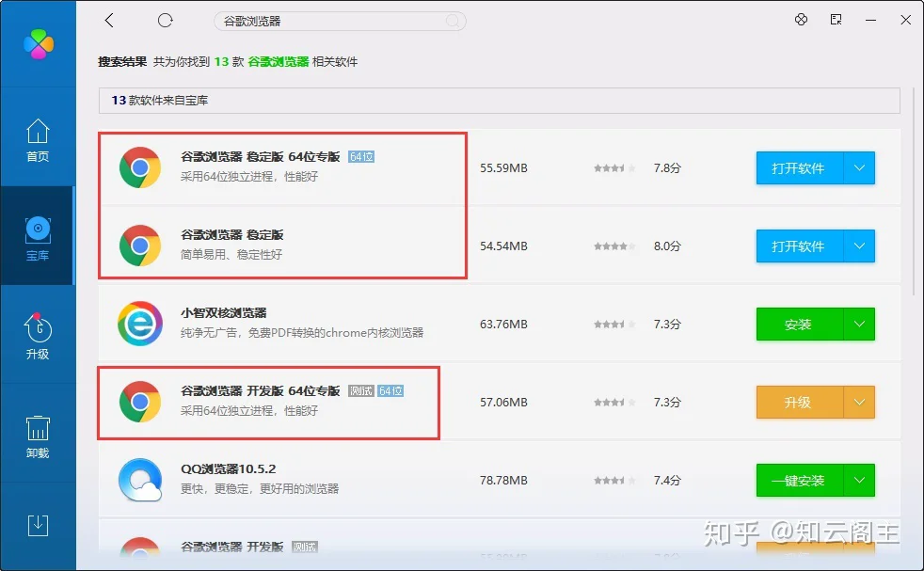
Task: Click the 7.4分 score
Action: coord(667,481)
